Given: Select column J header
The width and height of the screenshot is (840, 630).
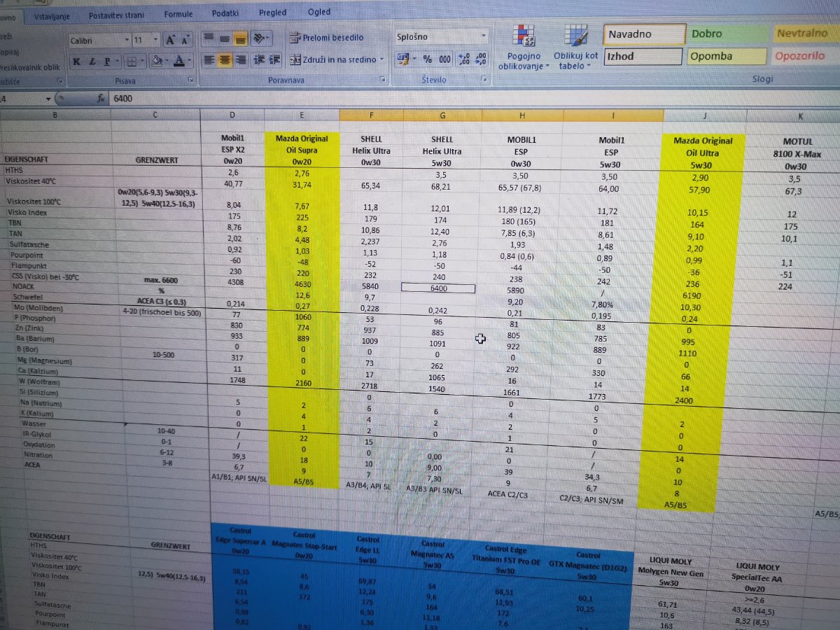Looking at the screenshot, I should [704, 115].
